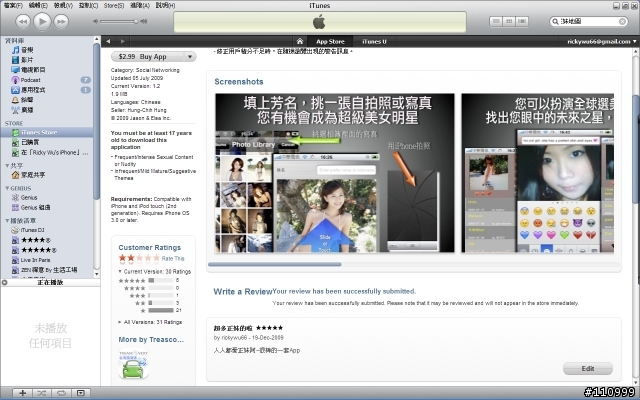Switch to the iTunes U tab

[374, 41]
